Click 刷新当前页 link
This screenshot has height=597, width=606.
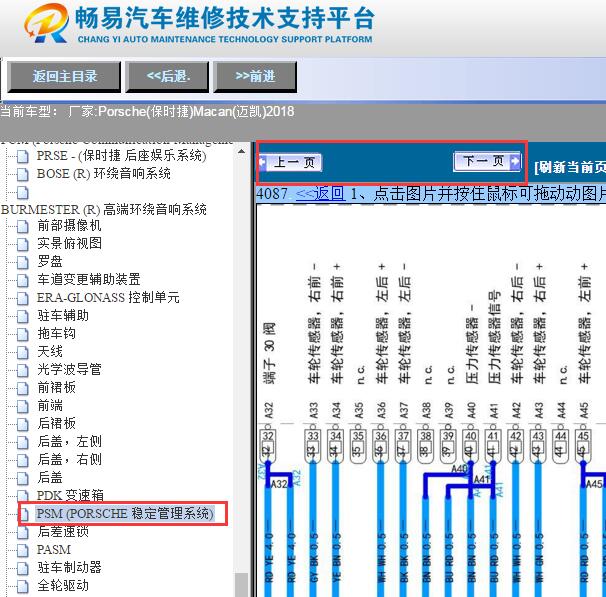[x=570, y=167]
